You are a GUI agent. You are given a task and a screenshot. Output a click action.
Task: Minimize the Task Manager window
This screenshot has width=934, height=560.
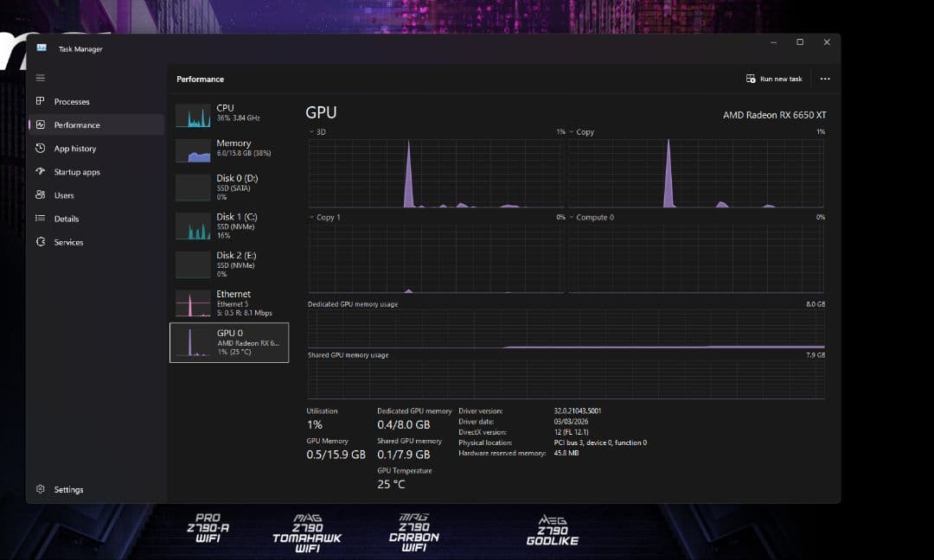(x=773, y=42)
